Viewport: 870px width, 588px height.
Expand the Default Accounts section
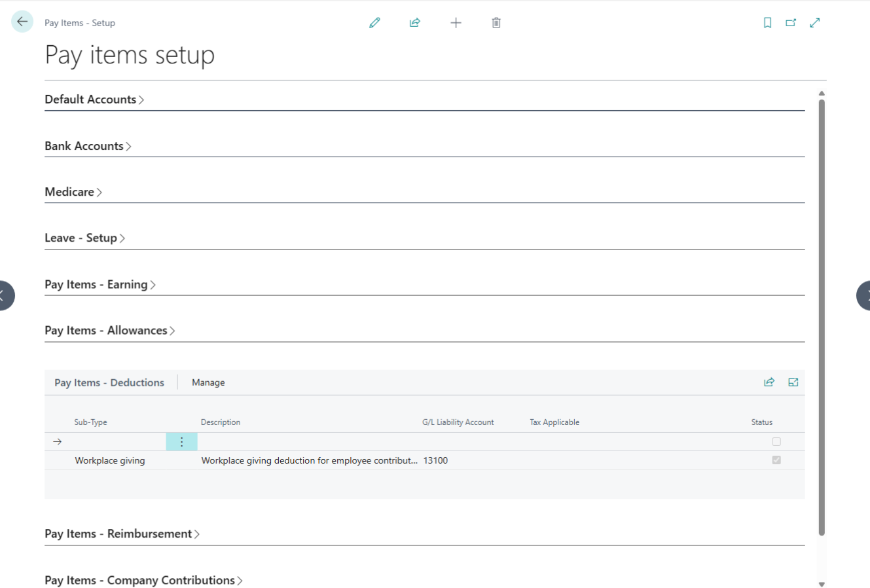tap(94, 99)
